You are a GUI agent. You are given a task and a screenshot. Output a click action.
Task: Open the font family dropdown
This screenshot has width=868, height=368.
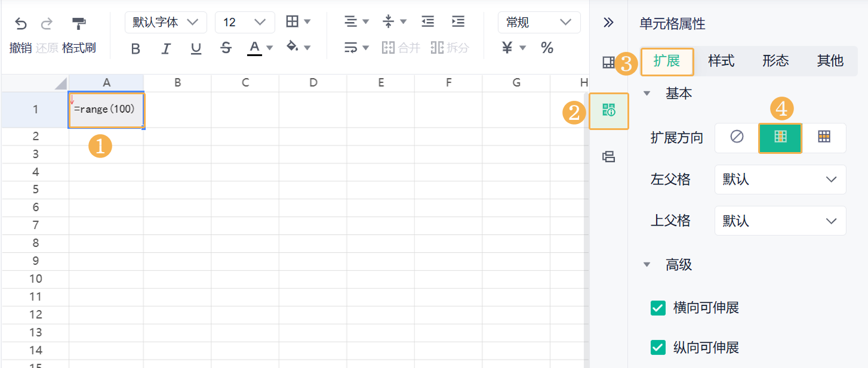tap(166, 21)
